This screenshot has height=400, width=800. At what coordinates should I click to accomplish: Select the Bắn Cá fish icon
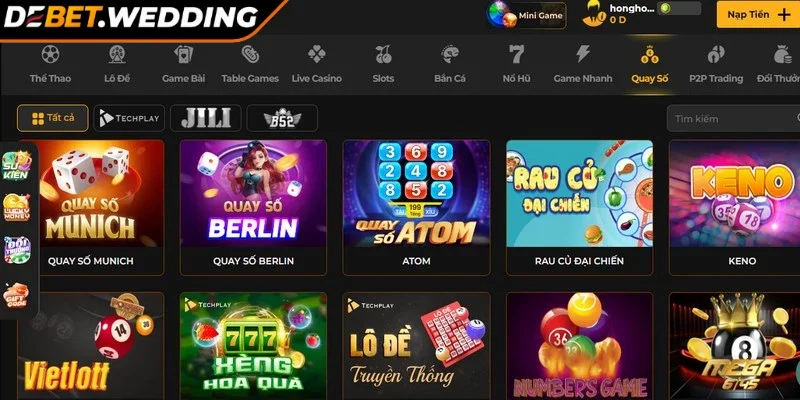tap(449, 54)
